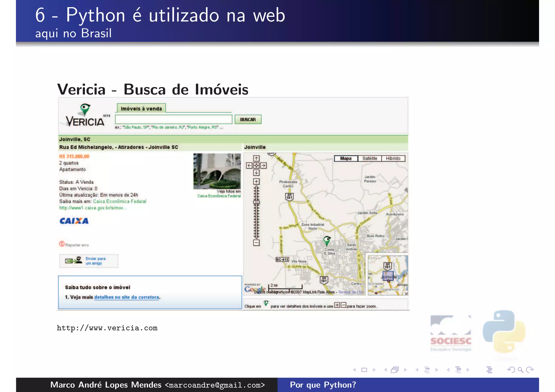Switch map view to Híbrido

[393, 158]
